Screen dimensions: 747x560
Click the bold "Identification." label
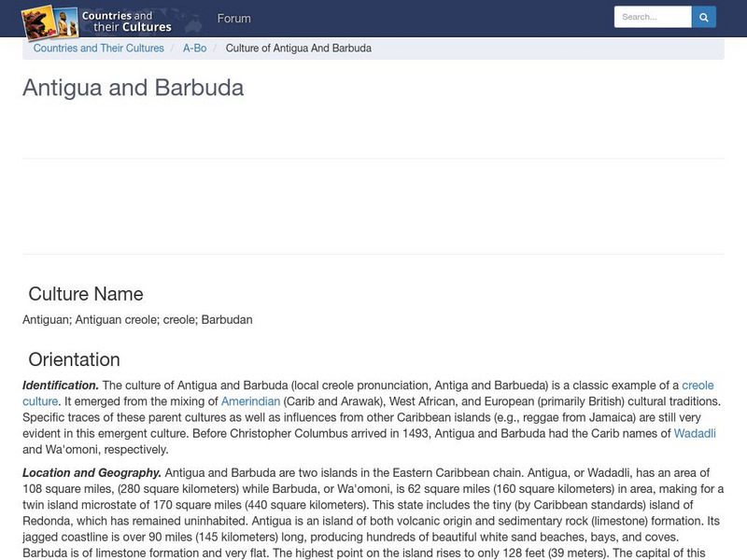[61, 385]
